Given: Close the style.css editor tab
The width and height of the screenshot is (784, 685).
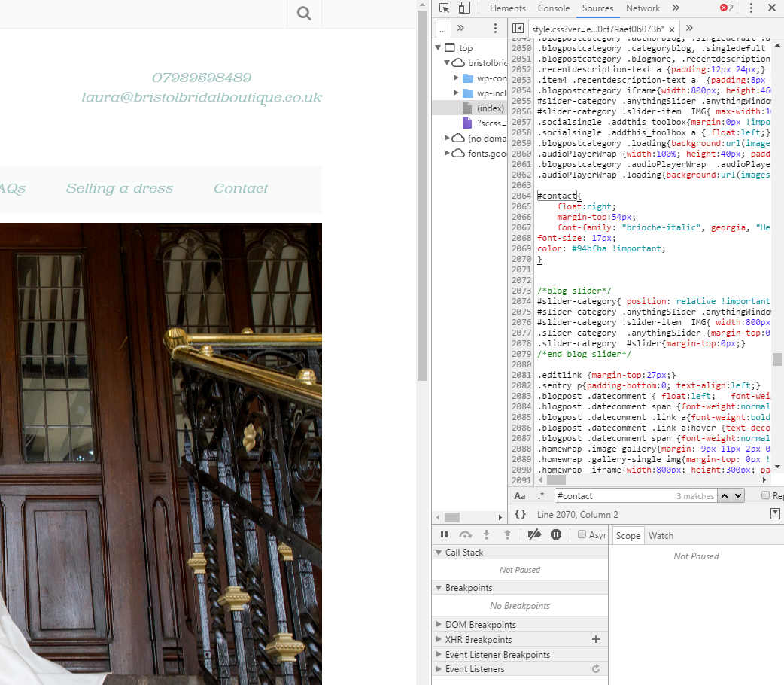Looking at the screenshot, I should point(672,29).
